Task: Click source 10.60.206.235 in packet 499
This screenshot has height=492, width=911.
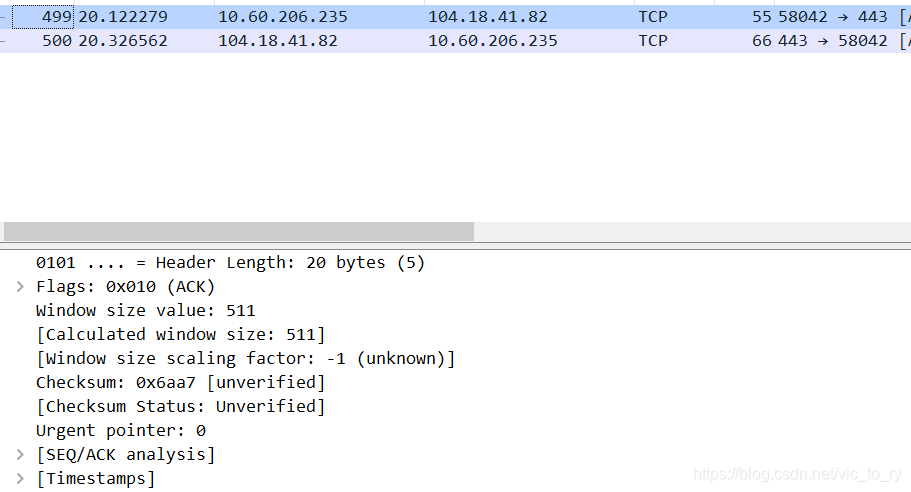Action: [283, 17]
